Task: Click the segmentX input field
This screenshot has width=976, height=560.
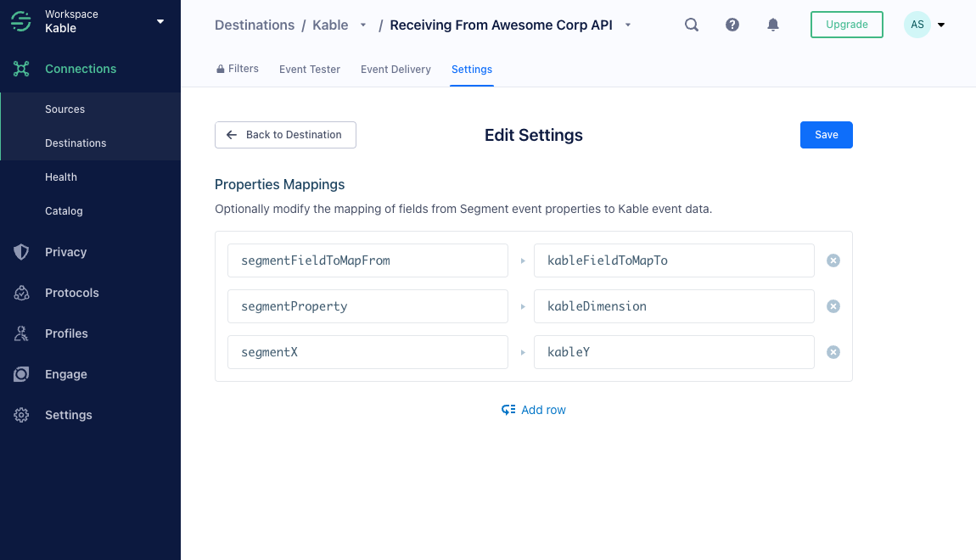Action: tap(367, 352)
